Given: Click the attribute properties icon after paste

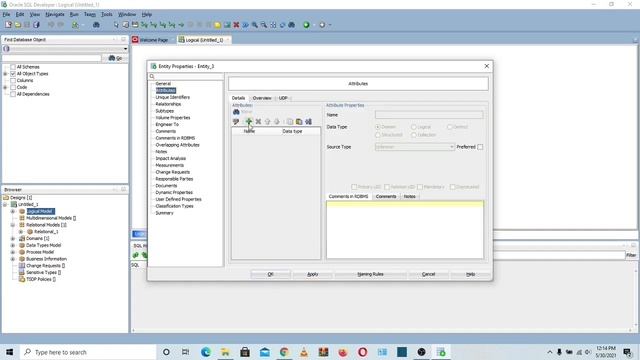Looking at the screenshot, I should 308,121.
